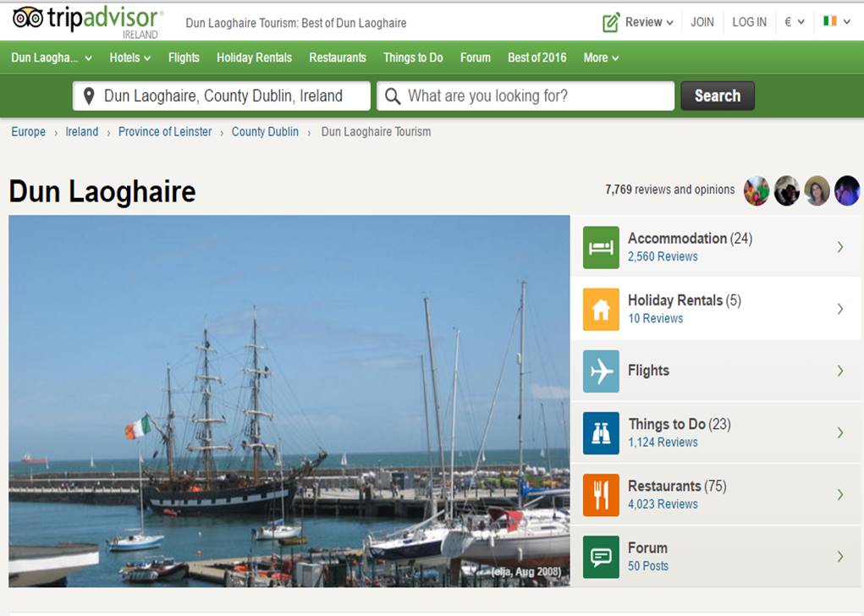Image resolution: width=864 pixels, height=616 pixels.
Task: Open Forum in the navigation bar
Action: [476, 58]
